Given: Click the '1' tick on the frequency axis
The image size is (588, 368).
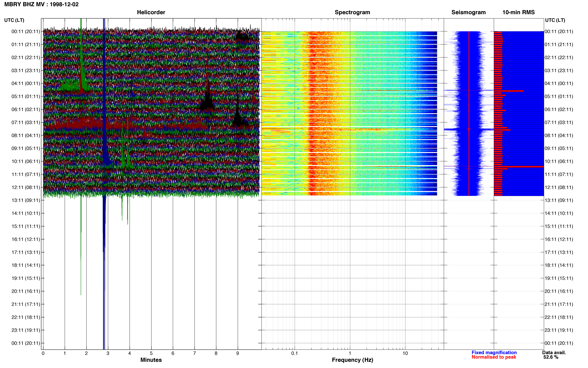Looking at the screenshot, I should (x=350, y=353).
